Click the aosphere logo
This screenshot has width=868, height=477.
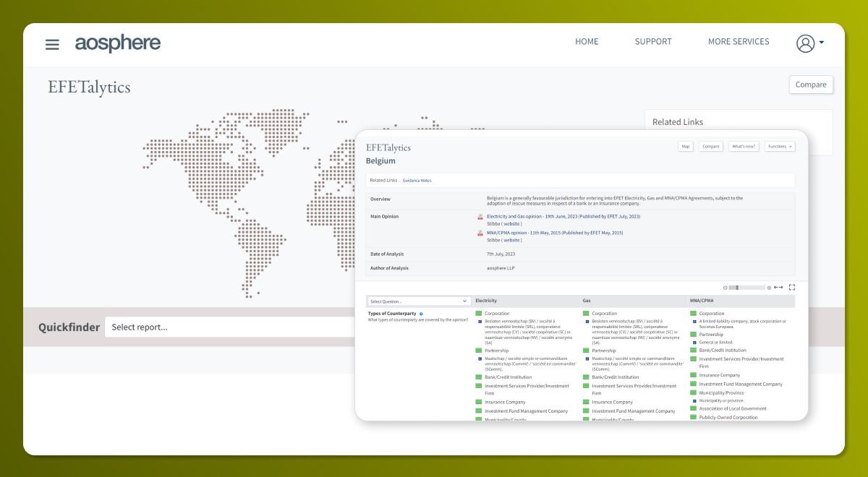[x=118, y=43]
